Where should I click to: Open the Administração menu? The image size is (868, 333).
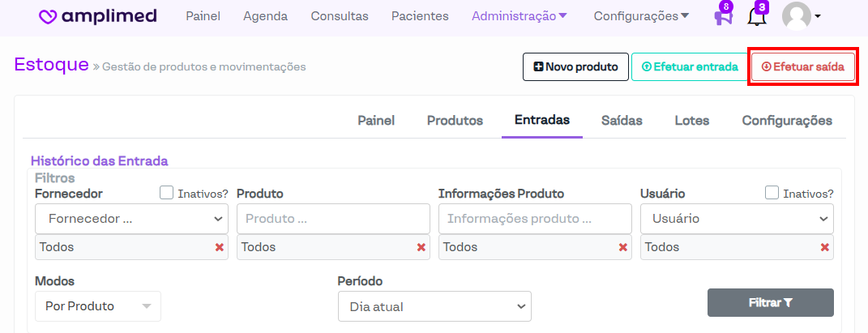coord(520,16)
